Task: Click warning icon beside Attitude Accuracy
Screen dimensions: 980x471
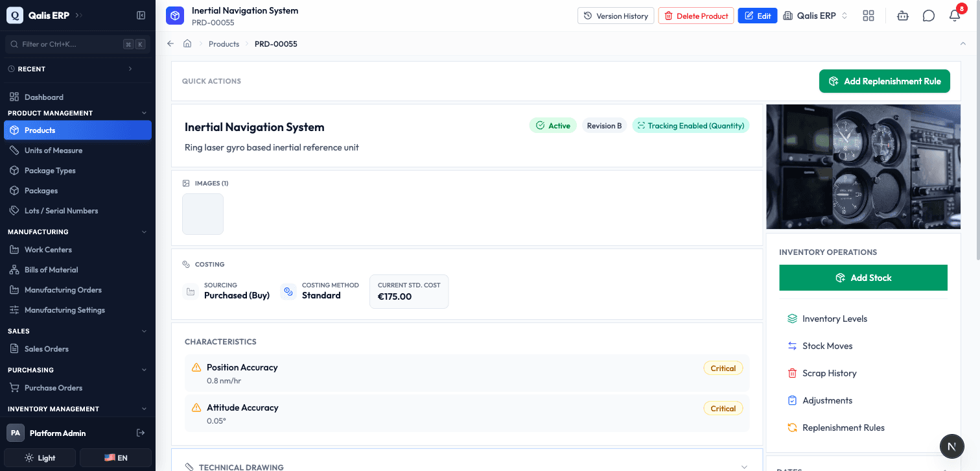Action: click(x=196, y=407)
